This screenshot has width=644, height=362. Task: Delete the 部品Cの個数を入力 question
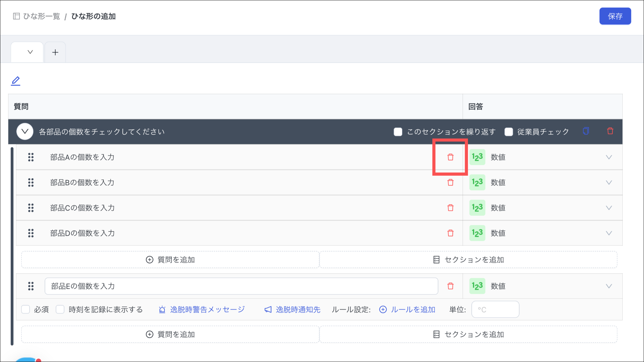tap(450, 208)
